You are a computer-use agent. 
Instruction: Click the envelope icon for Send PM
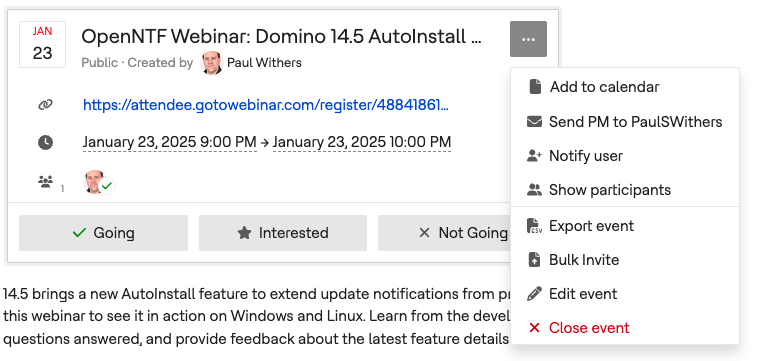coord(534,122)
